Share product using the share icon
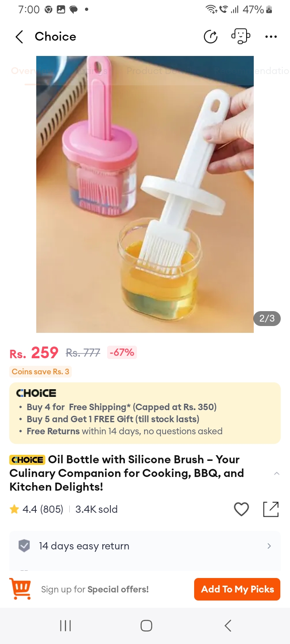This screenshot has width=290, height=644. (x=271, y=509)
